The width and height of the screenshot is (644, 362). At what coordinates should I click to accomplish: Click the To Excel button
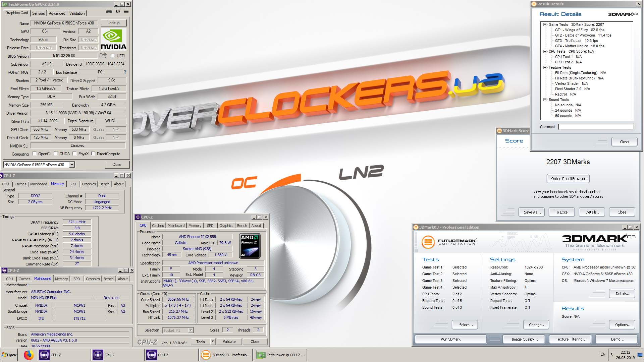pos(562,212)
